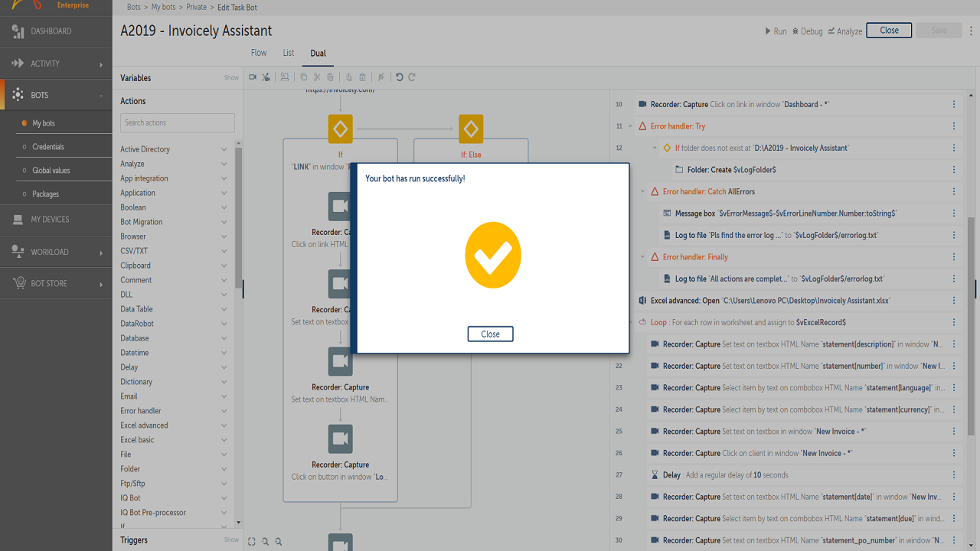Switch to the Flow view tab
The image size is (980, 551).
click(x=259, y=53)
